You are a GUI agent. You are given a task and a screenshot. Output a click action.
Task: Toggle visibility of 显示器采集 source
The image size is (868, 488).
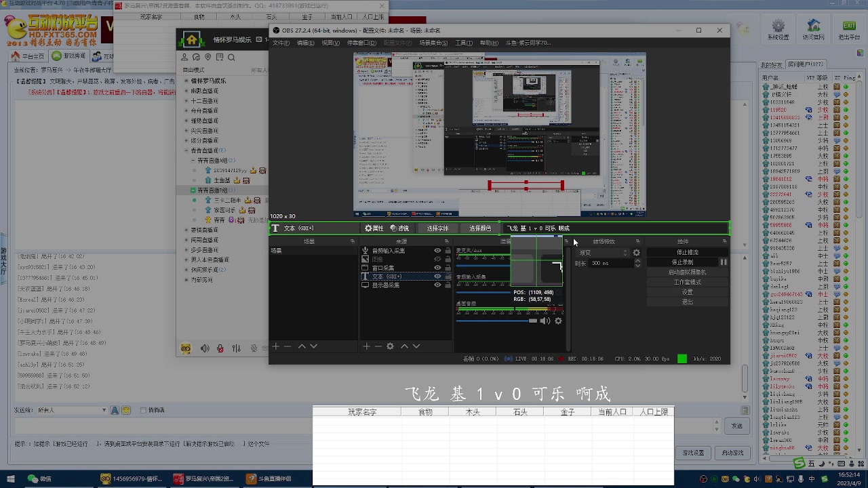coord(437,285)
